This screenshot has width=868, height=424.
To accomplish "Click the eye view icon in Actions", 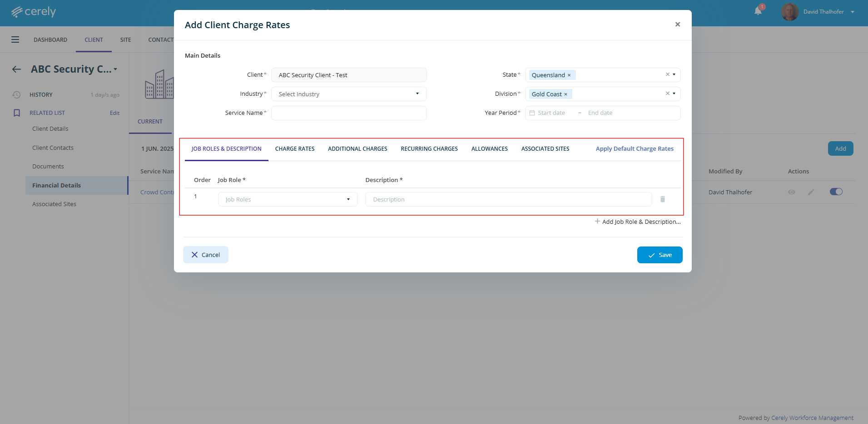I will (x=791, y=192).
